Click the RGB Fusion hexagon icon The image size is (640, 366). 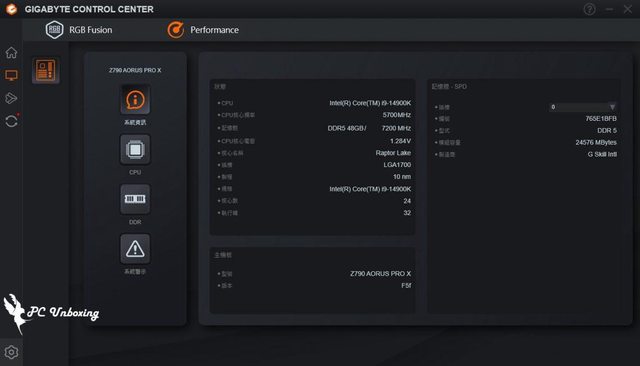click(x=54, y=30)
